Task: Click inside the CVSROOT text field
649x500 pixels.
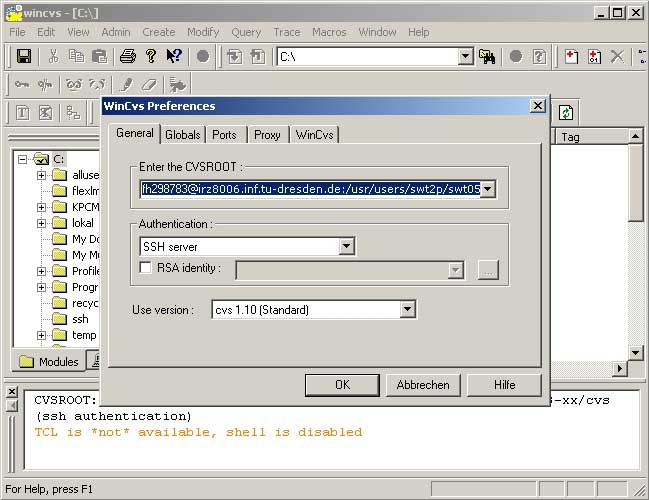Action: (x=310, y=189)
